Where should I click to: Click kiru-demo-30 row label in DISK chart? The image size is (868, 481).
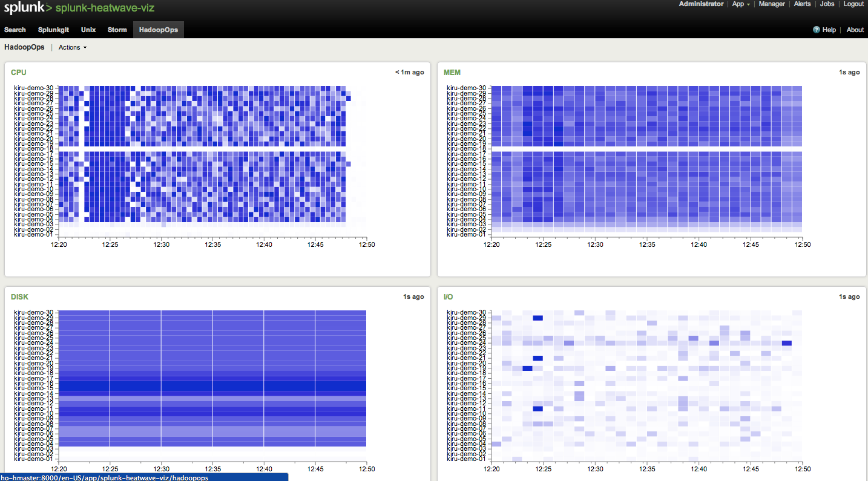(x=34, y=313)
